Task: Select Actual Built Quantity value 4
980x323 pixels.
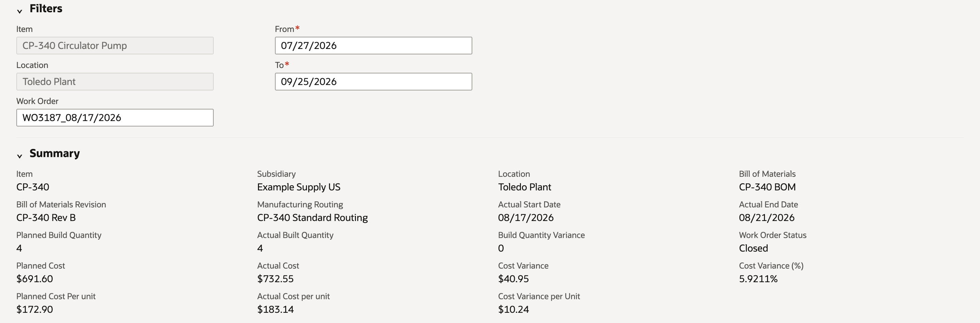Action: point(260,249)
